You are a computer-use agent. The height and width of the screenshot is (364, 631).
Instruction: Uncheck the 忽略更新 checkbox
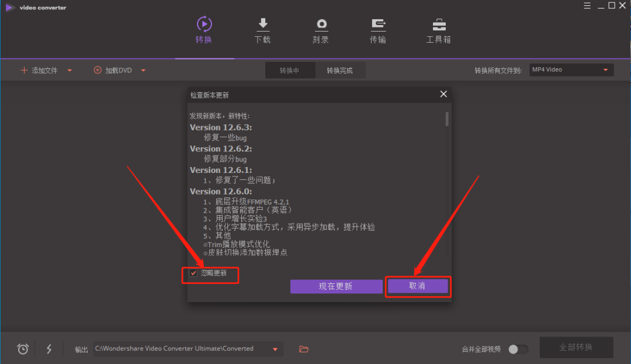(x=193, y=273)
